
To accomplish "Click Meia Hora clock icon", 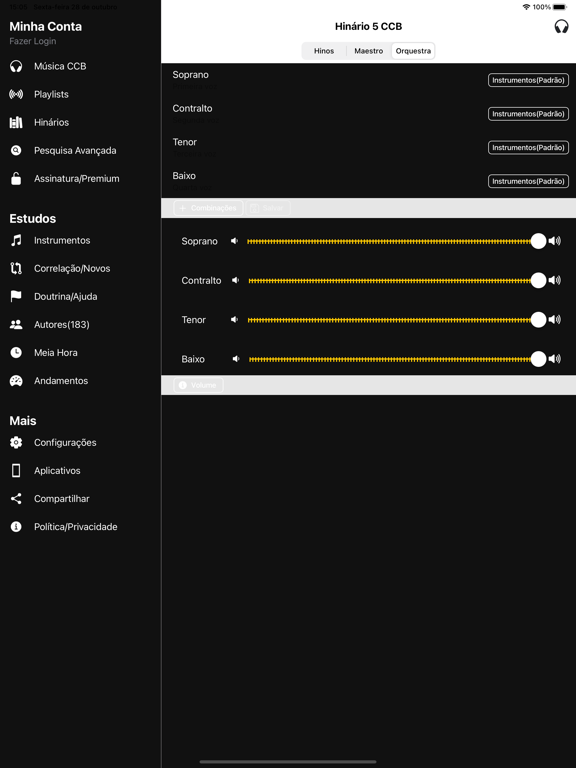I will tap(16, 353).
